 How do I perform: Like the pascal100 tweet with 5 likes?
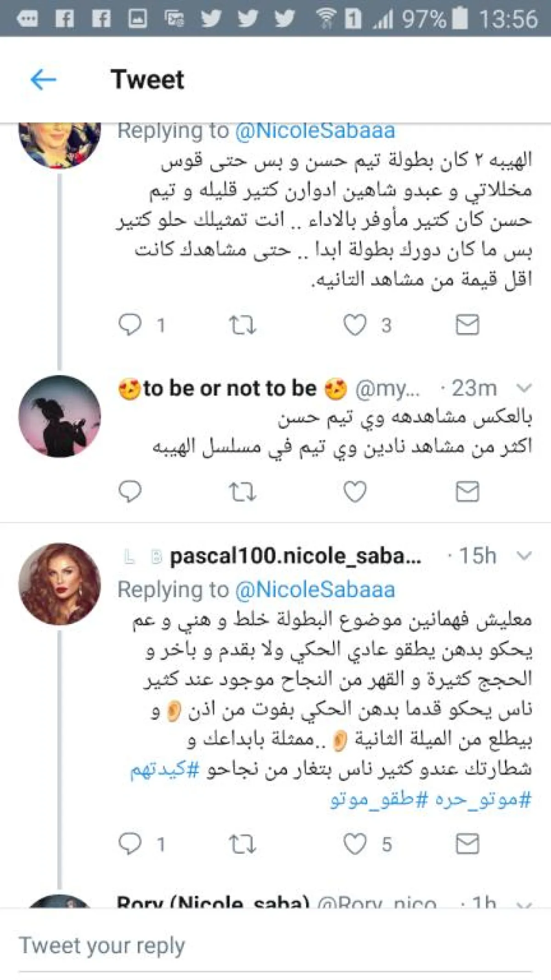pos(355,844)
